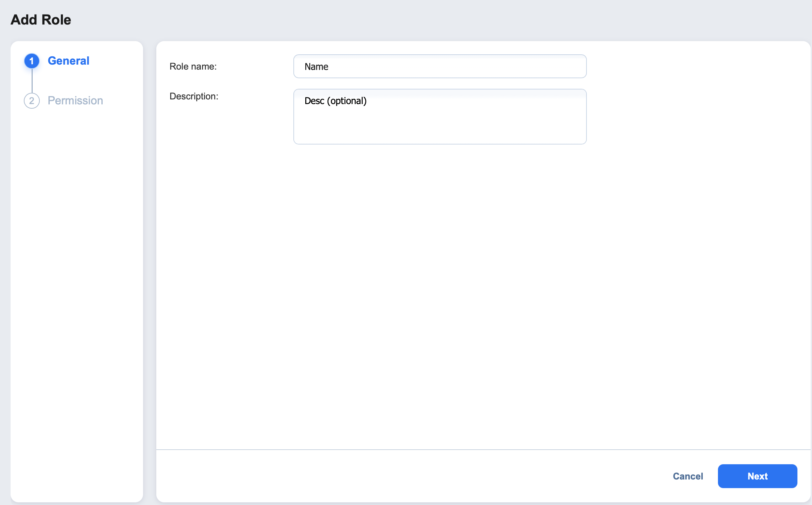Switch to the Permission step
The image size is (812, 505).
click(x=75, y=100)
